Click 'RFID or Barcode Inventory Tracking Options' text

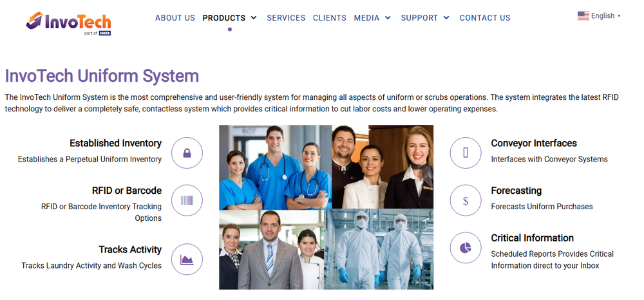click(101, 212)
